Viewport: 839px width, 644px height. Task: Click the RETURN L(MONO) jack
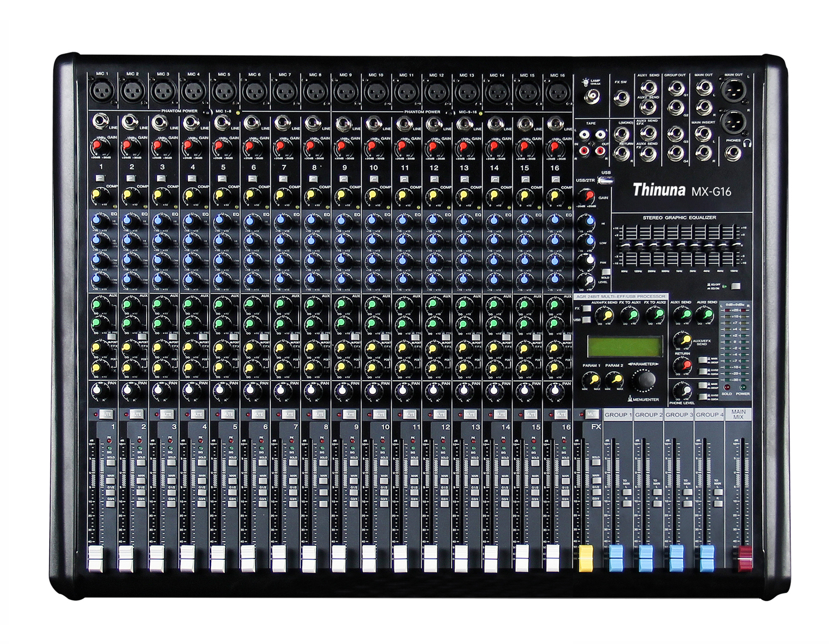click(622, 134)
